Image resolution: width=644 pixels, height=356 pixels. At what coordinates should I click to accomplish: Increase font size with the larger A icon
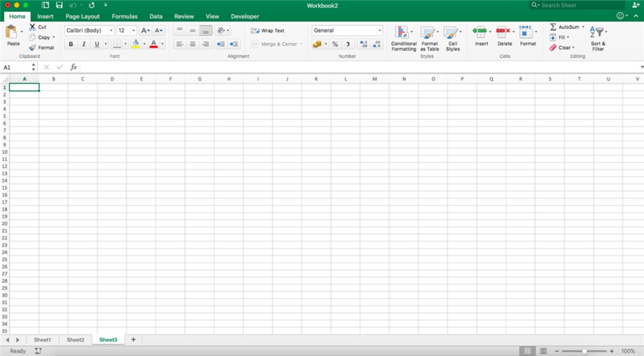(x=145, y=30)
